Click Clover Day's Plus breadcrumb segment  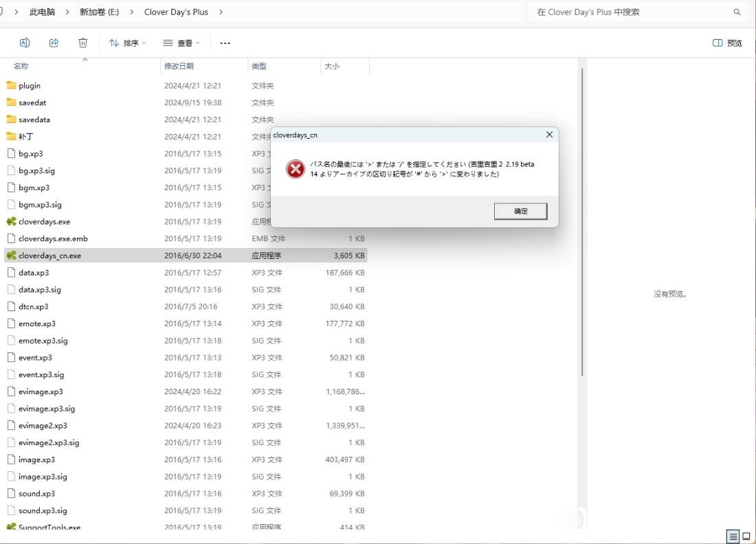click(176, 12)
